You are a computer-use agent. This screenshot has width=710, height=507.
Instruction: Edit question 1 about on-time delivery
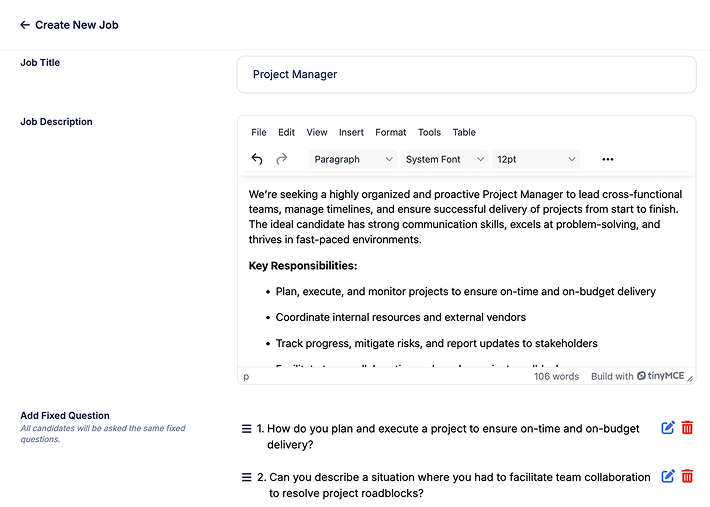pos(668,428)
